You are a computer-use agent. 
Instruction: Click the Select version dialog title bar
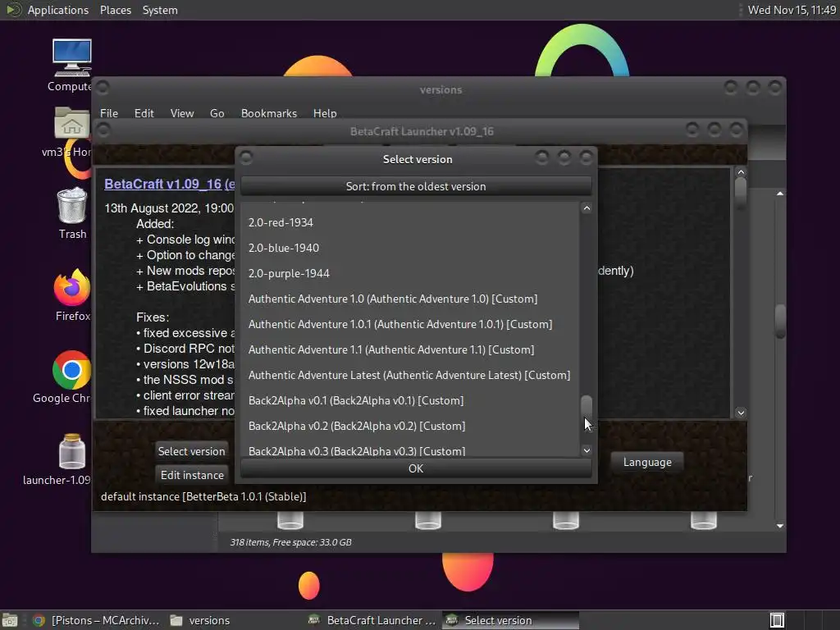(x=417, y=159)
